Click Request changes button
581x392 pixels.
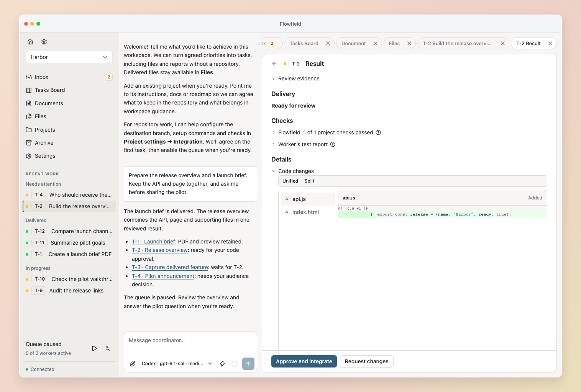pos(366,361)
